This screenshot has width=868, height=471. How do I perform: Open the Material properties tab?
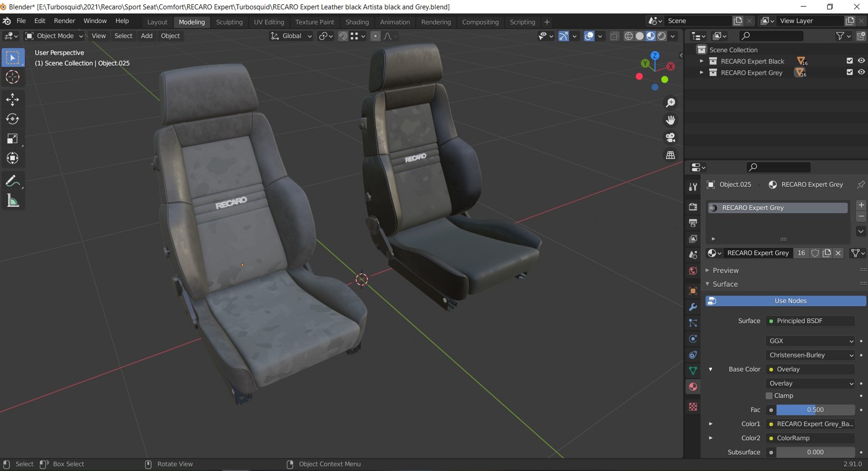tap(693, 386)
